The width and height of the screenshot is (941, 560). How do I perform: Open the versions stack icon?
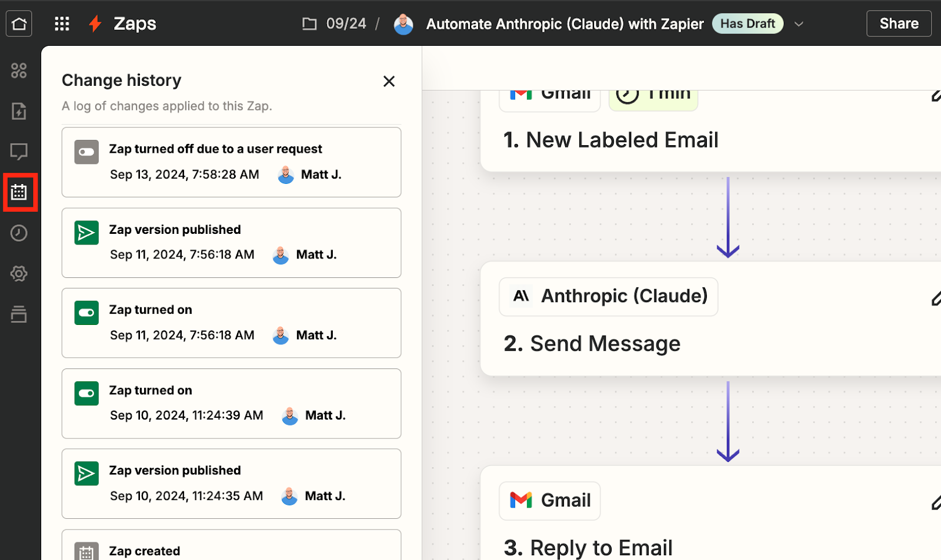coord(19,314)
